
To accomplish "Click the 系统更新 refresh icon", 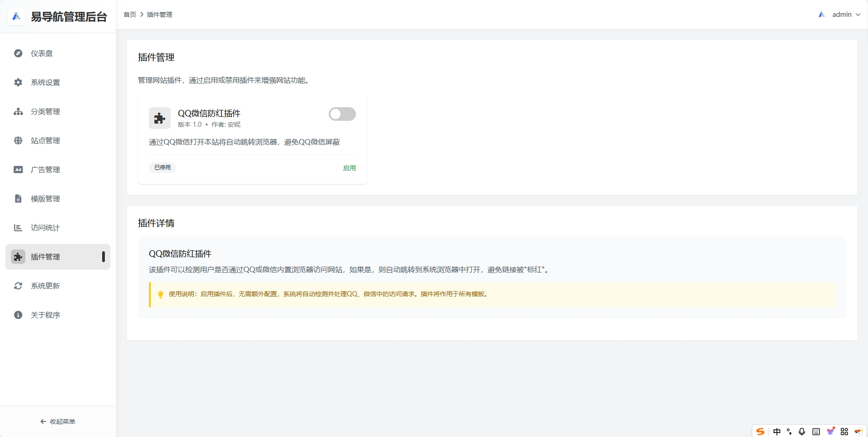I will [18, 286].
